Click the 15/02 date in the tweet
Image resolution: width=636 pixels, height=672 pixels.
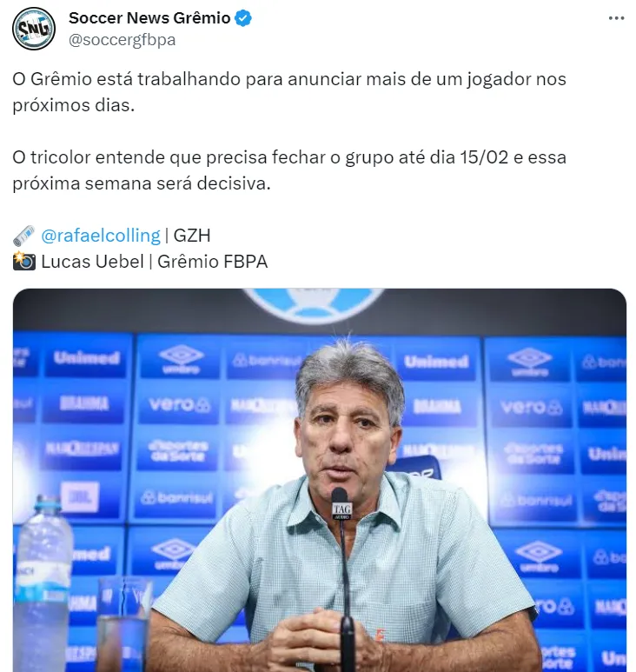click(484, 157)
